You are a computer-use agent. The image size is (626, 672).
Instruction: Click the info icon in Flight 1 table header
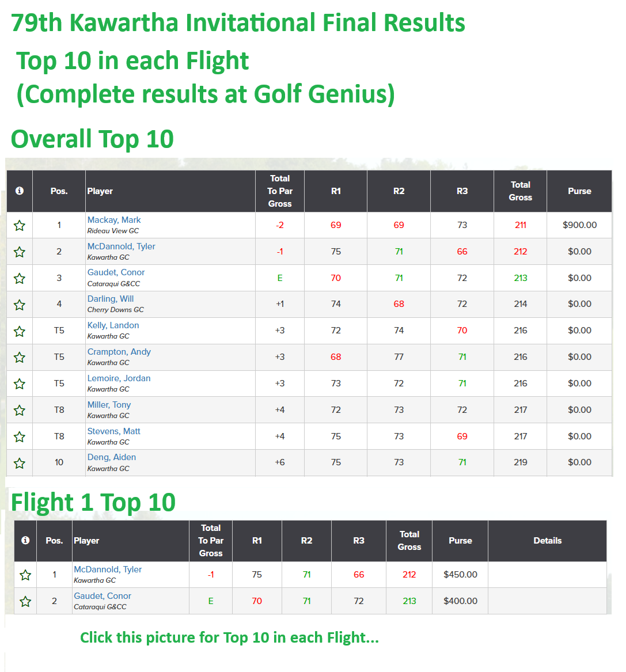pyautogui.click(x=25, y=540)
